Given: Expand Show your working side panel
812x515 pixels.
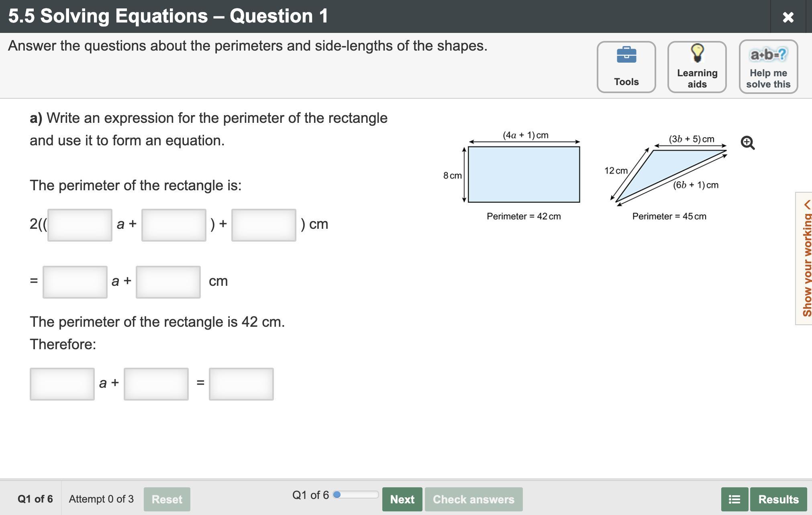Looking at the screenshot, I should 805,259.
